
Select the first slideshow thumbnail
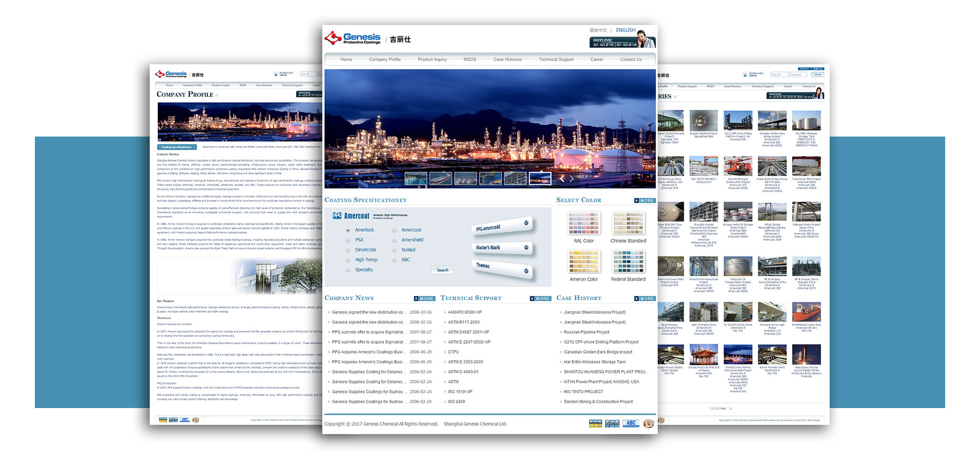click(x=415, y=178)
